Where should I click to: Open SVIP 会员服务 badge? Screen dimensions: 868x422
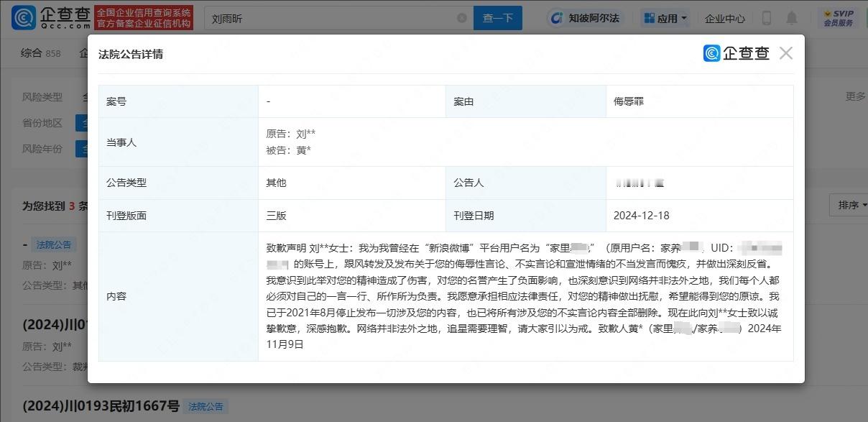(838, 18)
